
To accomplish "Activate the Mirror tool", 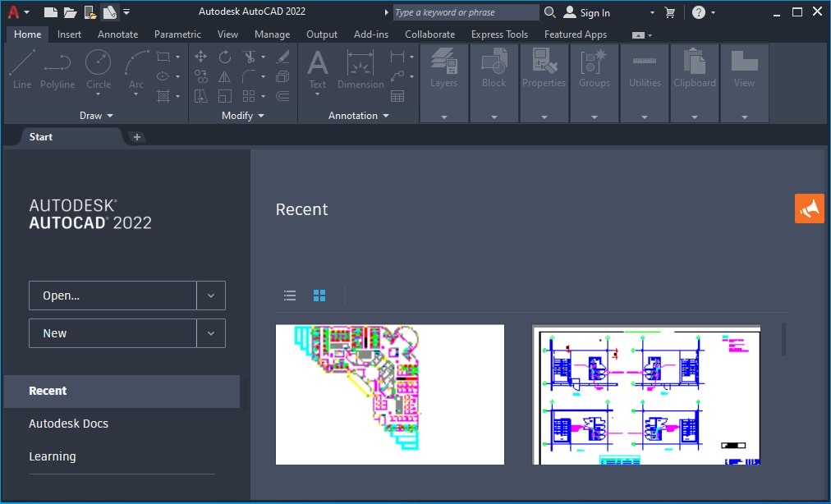I will (225, 76).
